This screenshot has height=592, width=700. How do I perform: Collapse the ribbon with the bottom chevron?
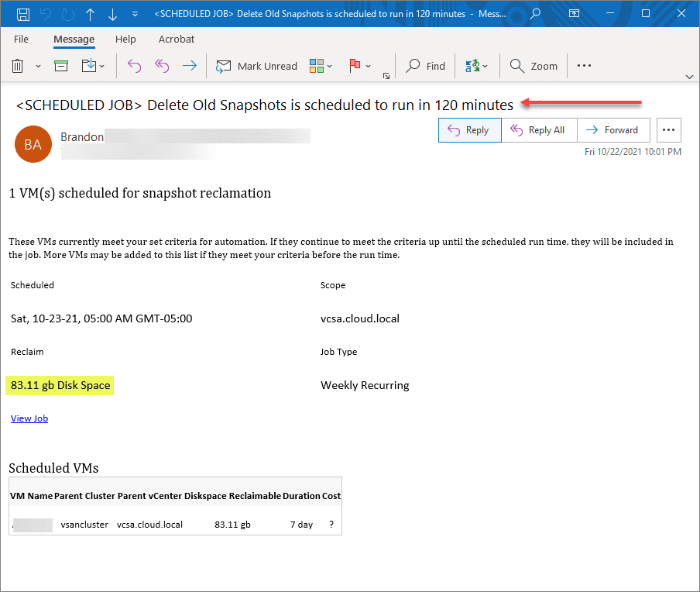pyautogui.click(x=689, y=75)
